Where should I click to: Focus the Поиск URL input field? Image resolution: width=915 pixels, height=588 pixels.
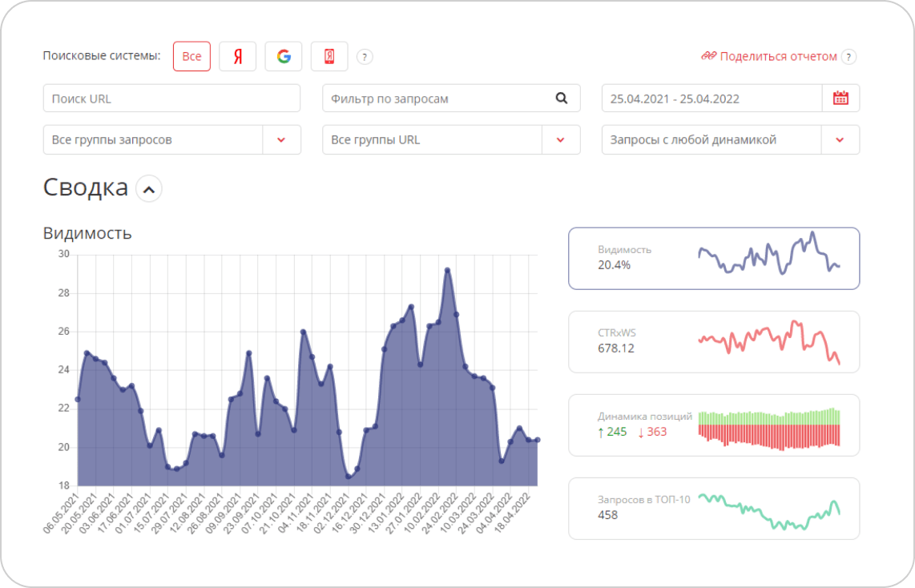[172, 98]
